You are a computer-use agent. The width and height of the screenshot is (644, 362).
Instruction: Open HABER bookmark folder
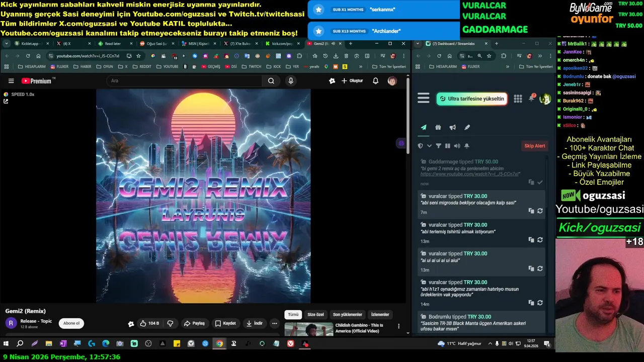(x=83, y=66)
